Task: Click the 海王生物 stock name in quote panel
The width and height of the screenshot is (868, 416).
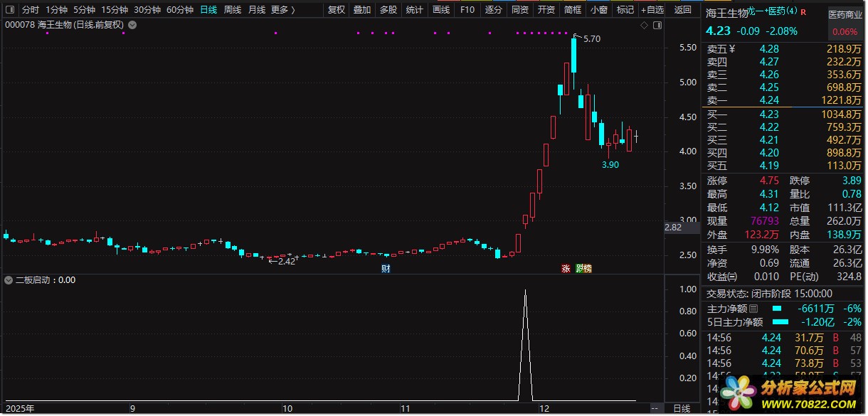Action: pyautogui.click(x=726, y=13)
